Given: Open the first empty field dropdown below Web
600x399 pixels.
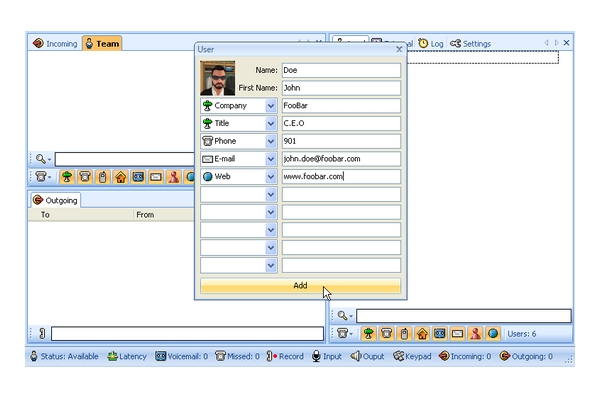Looking at the screenshot, I should point(271,194).
